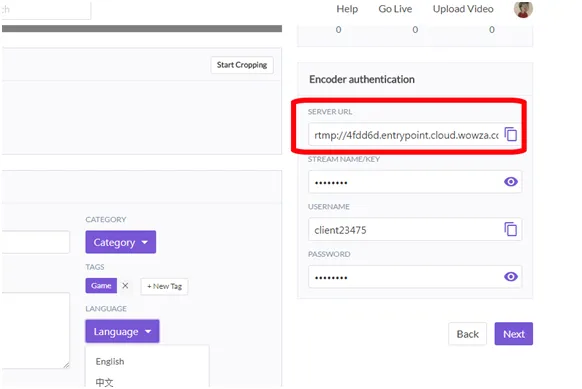Click the Start Cropping button

242,65
